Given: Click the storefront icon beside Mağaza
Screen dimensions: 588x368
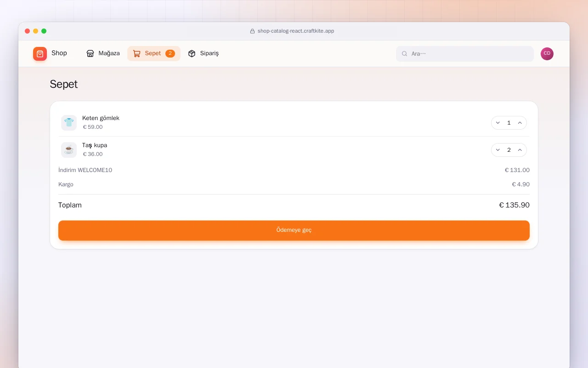Looking at the screenshot, I should (90, 53).
